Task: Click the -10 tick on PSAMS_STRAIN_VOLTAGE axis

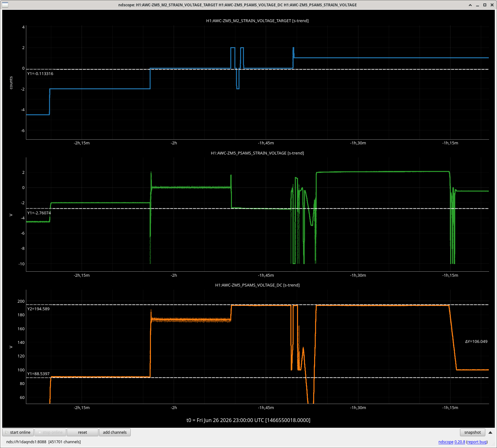Action: point(22,264)
